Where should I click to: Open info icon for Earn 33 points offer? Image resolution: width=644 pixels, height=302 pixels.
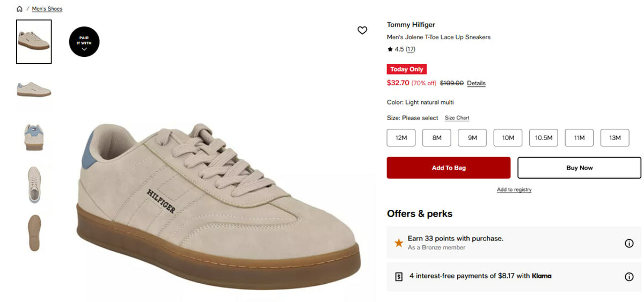[629, 243]
